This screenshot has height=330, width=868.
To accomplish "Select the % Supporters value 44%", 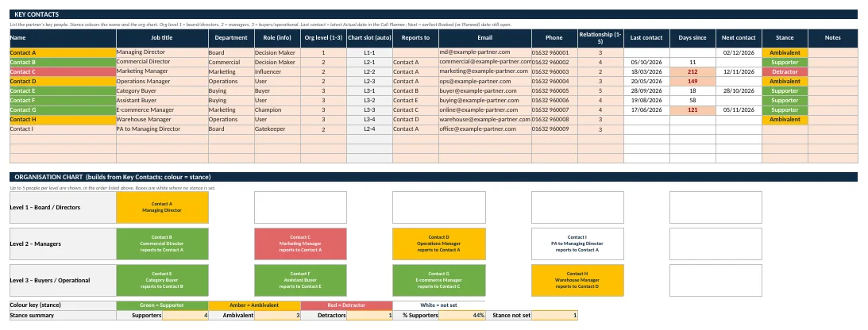I will 462,315.
